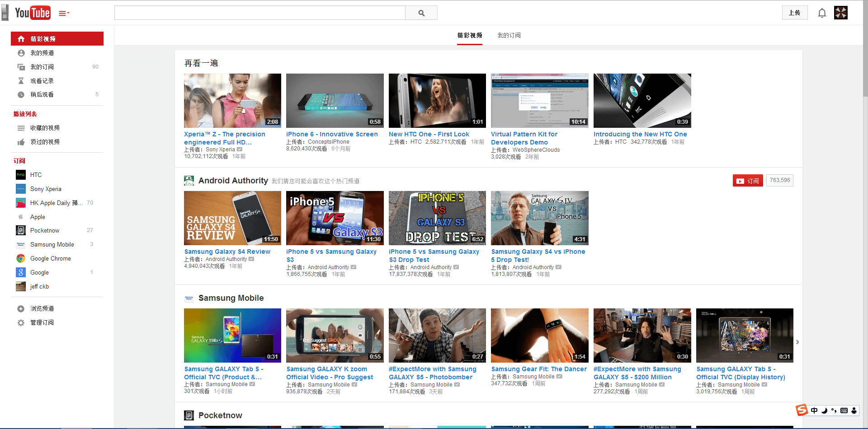Click the 上传 upload button
The width and height of the screenshot is (868, 429).
795,13
